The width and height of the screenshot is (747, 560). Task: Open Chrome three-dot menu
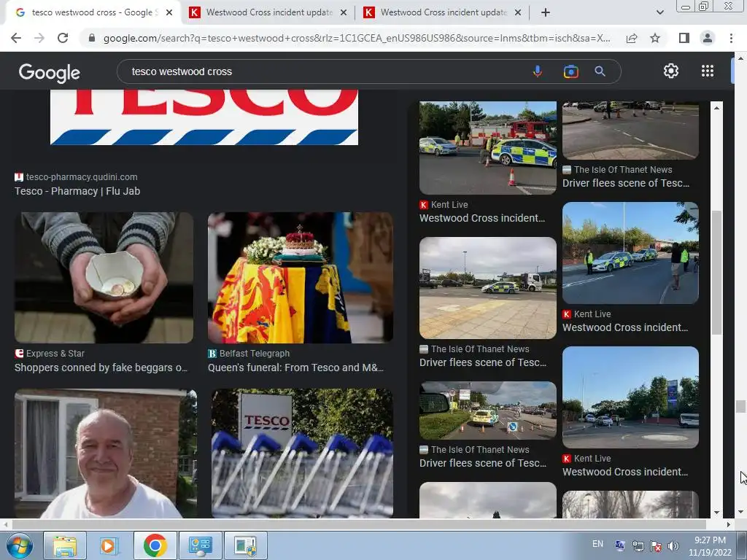click(x=731, y=38)
